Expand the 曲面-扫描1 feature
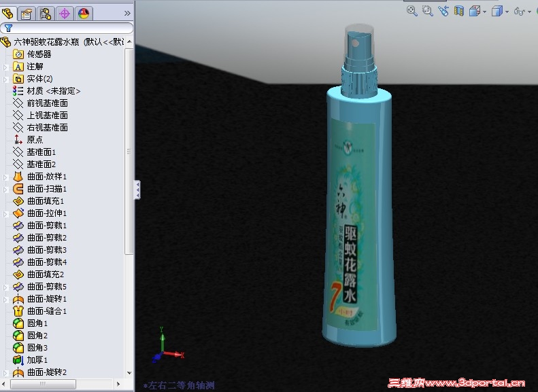 click(5, 190)
